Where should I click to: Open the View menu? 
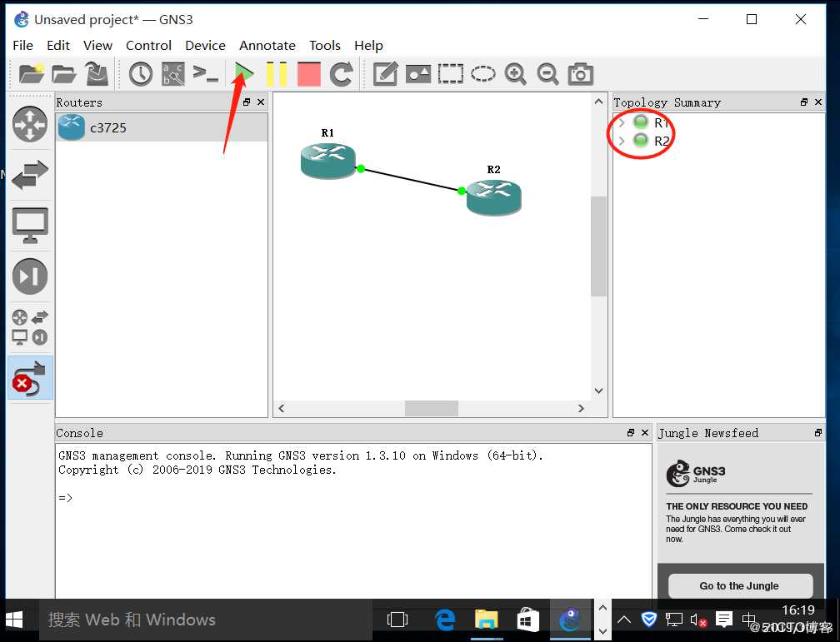click(x=98, y=46)
